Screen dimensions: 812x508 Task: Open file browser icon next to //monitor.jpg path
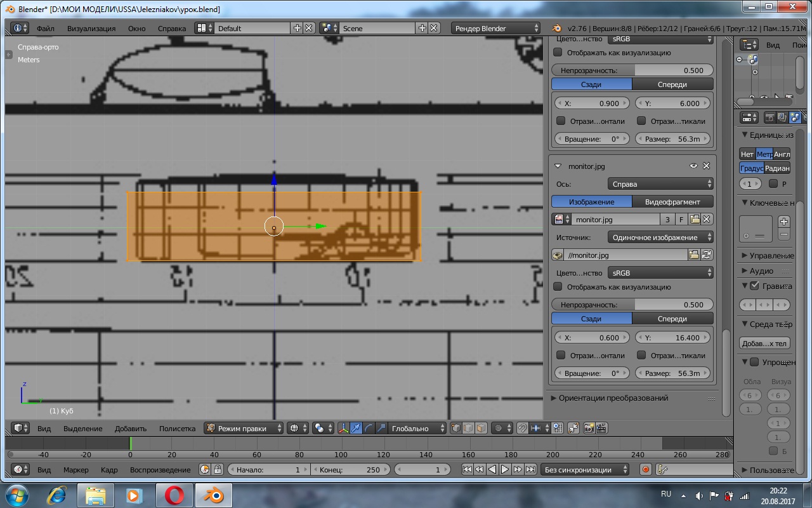point(694,255)
